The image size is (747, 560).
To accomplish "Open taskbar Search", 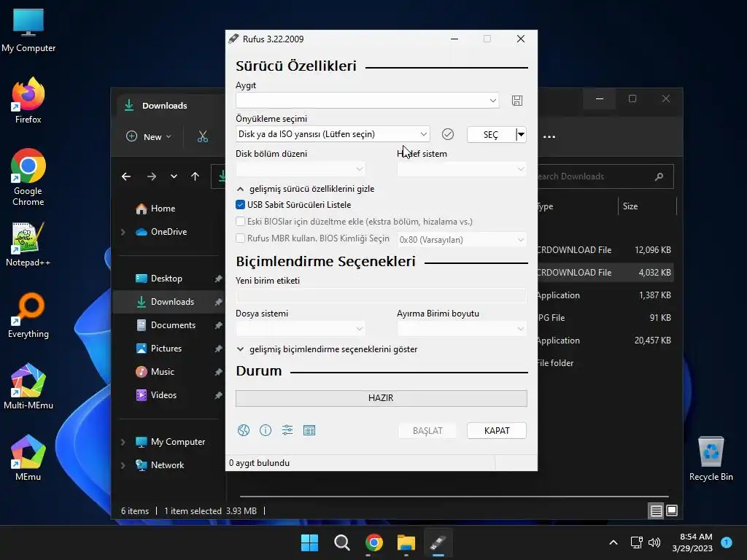I will 342,542.
